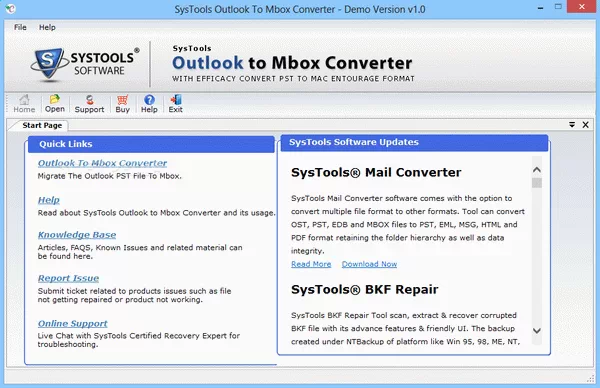Click 'Migrate The Outlook PST File To Mbox.' text

pyautogui.click(x=109, y=176)
